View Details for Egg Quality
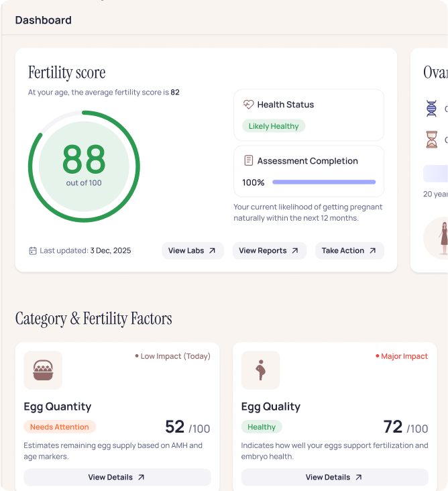Viewport: 448px width, 491px height. [335, 478]
